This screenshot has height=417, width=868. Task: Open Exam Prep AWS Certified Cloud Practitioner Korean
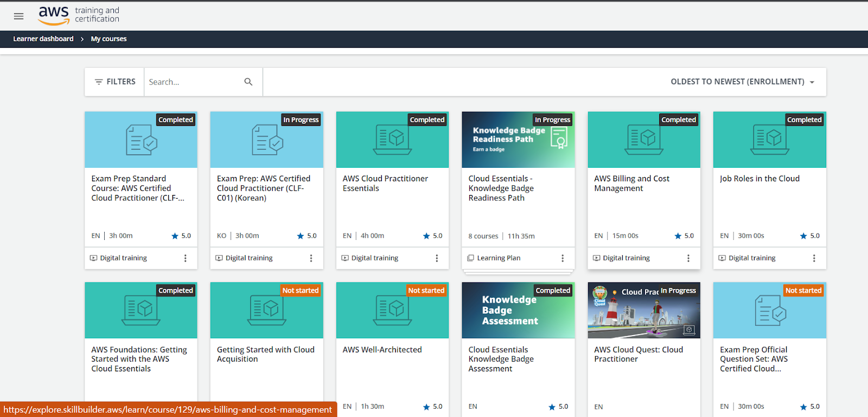264,188
